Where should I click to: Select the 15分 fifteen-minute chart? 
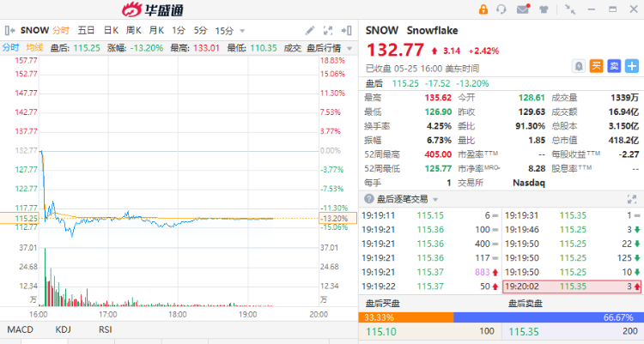point(224,31)
